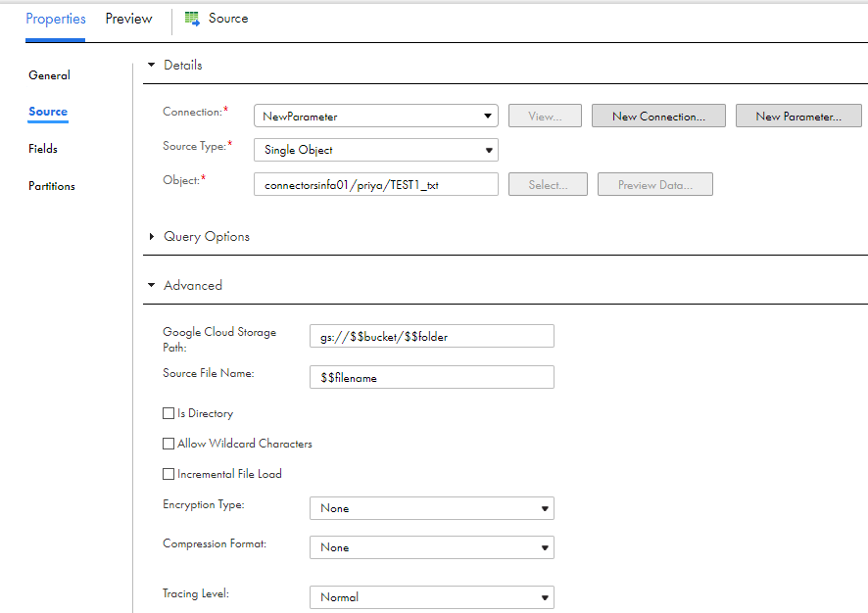Click the New Parameter... button

click(x=798, y=117)
